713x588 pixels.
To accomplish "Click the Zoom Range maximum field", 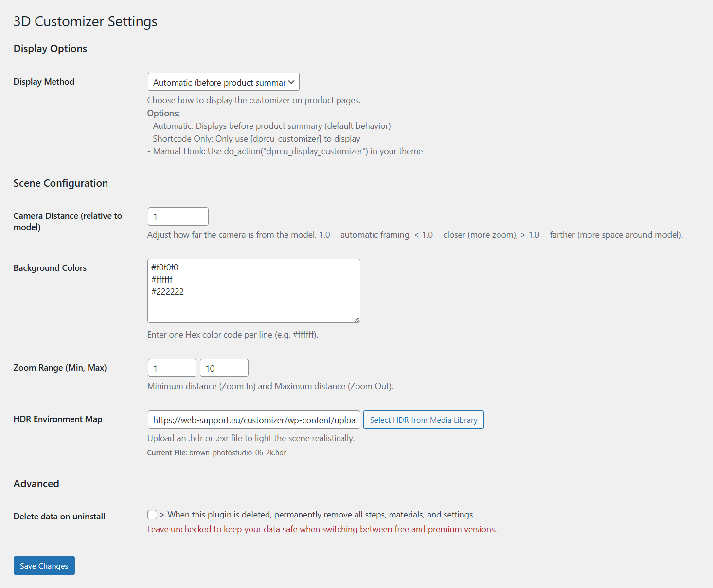I will (223, 368).
